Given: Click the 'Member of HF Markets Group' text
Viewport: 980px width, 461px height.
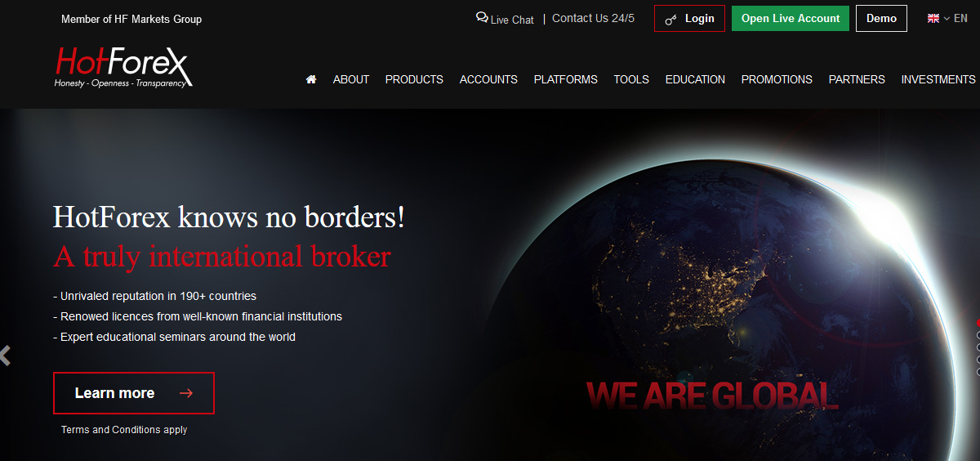Looking at the screenshot, I should (x=131, y=19).
